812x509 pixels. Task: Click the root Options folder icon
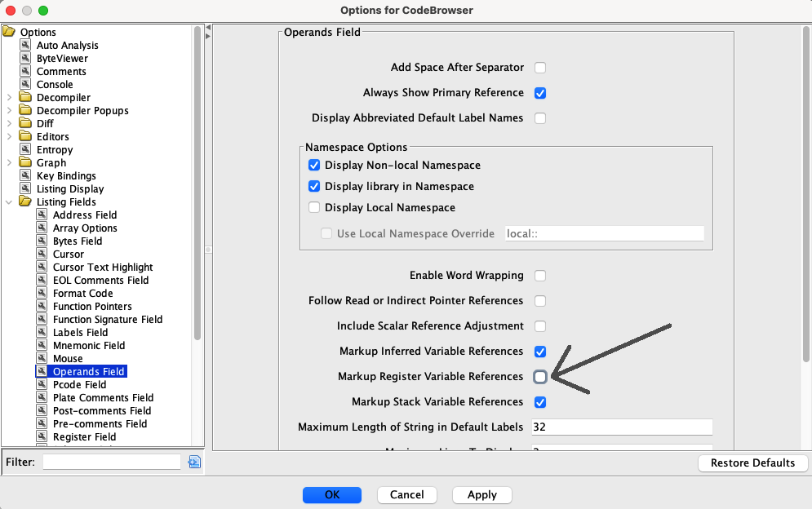point(9,32)
